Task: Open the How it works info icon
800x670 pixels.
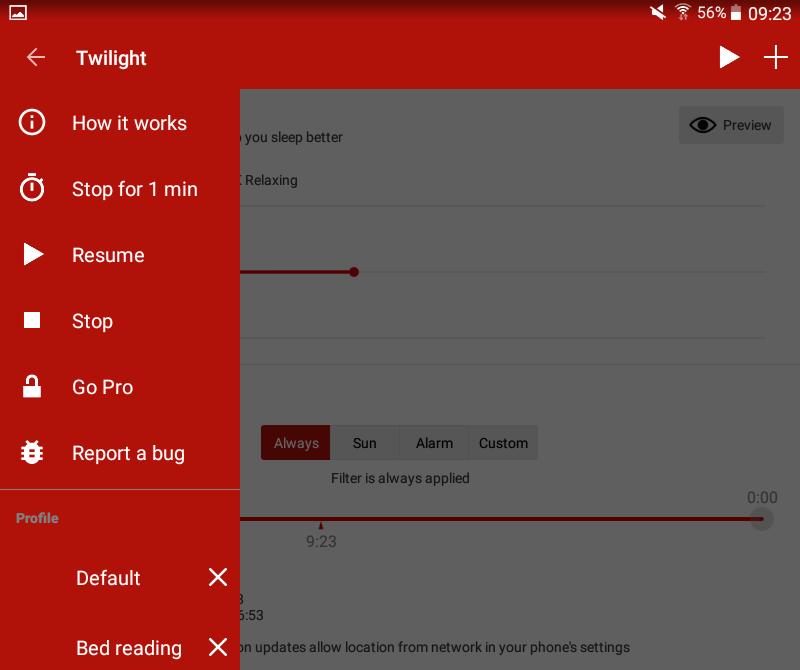Action: point(32,122)
